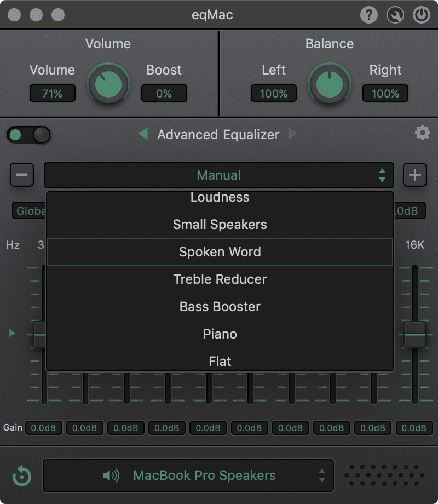Click the Volume percentage field showing 71%
Screen dimensions: 438x504
click(53, 94)
